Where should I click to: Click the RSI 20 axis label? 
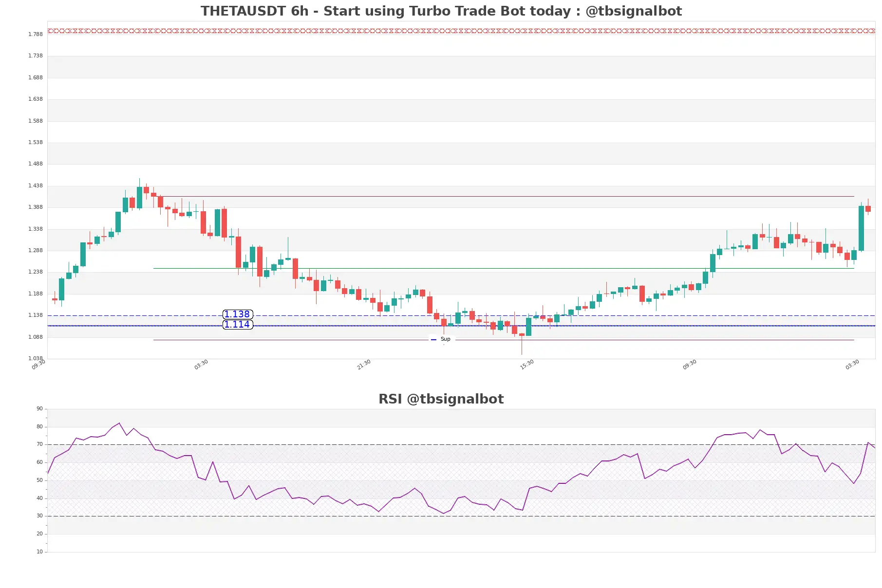[x=39, y=534]
